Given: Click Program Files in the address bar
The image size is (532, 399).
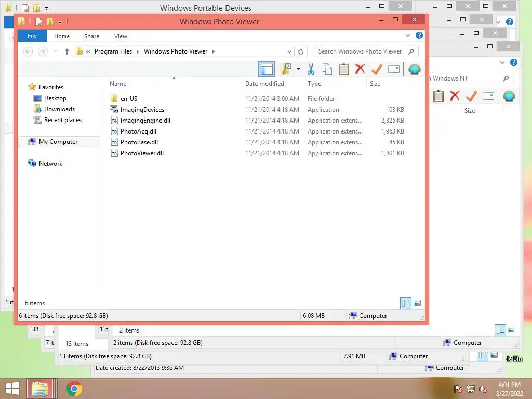Looking at the screenshot, I should 113,51.
